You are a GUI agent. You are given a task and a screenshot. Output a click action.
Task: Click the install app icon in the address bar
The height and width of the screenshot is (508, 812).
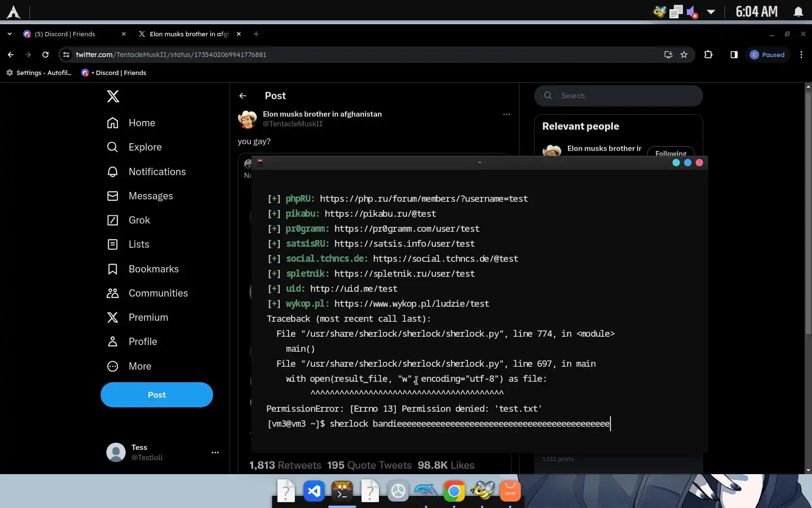click(x=668, y=55)
